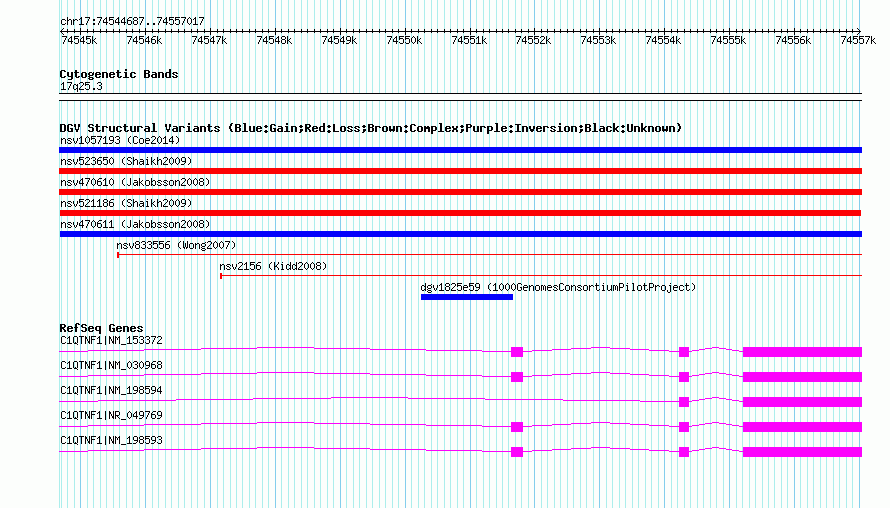
Task: Click first exon box of NM_030968
Action: tap(517, 377)
